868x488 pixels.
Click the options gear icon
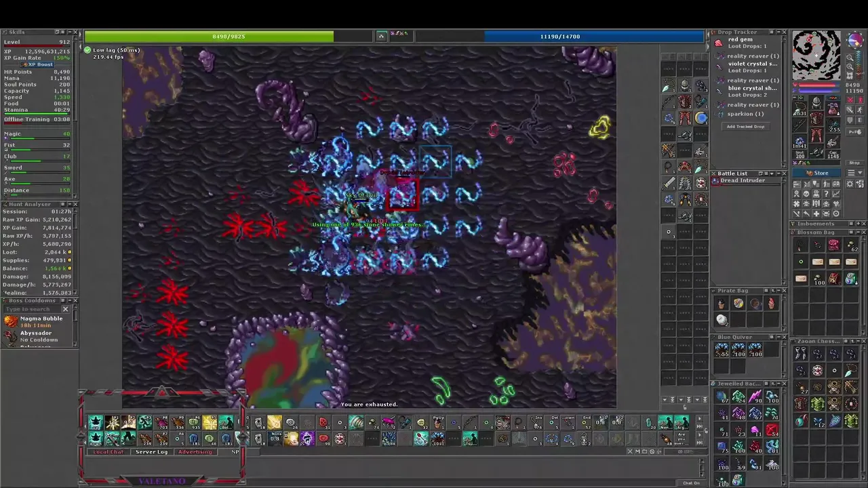(850, 184)
